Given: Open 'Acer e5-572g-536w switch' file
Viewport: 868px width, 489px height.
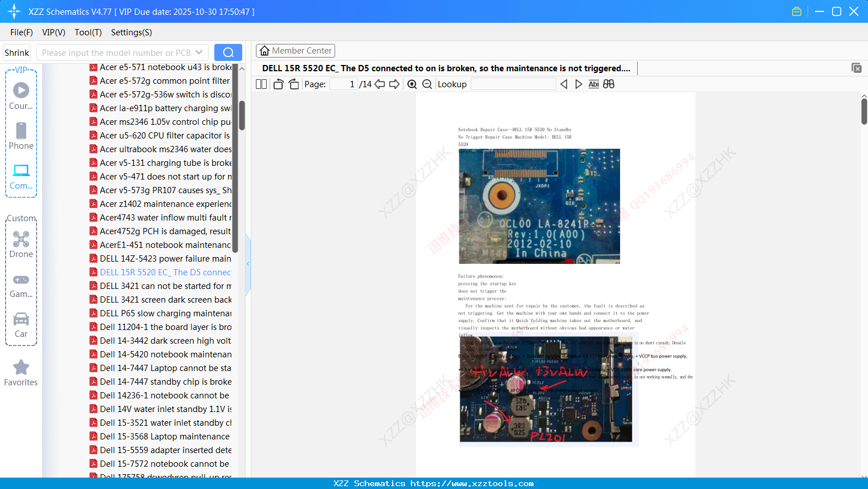Looking at the screenshot, I should [x=161, y=95].
